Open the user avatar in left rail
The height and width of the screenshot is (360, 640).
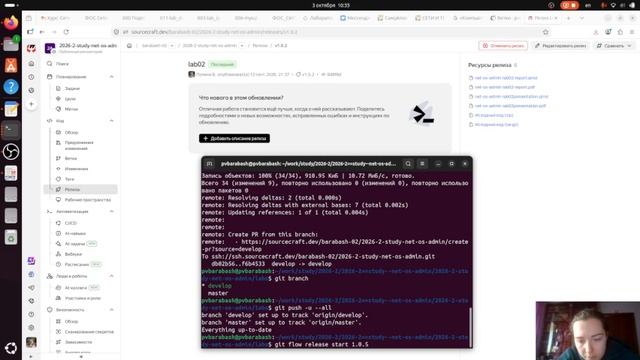pos(31,342)
